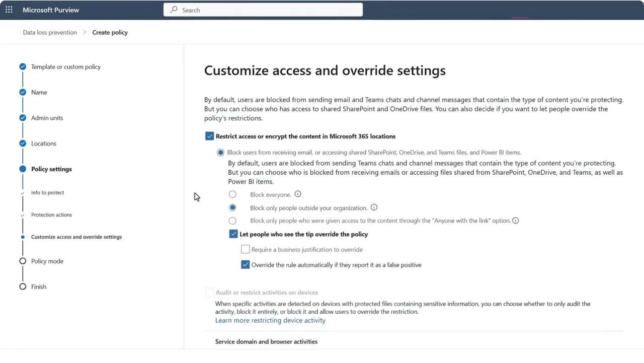The height and width of the screenshot is (363, 644).
Task: Click info icon beside outside your organization option
Action: pos(374,207)
